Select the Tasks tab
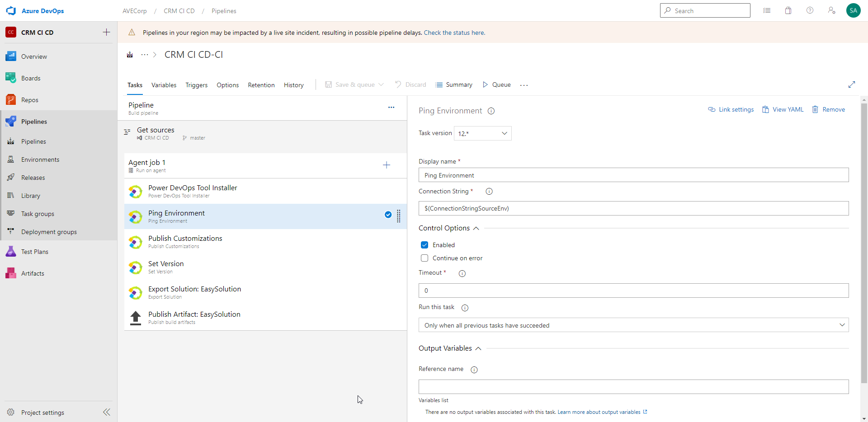Screen dimensions: 868x422 [x=135, y=85]
